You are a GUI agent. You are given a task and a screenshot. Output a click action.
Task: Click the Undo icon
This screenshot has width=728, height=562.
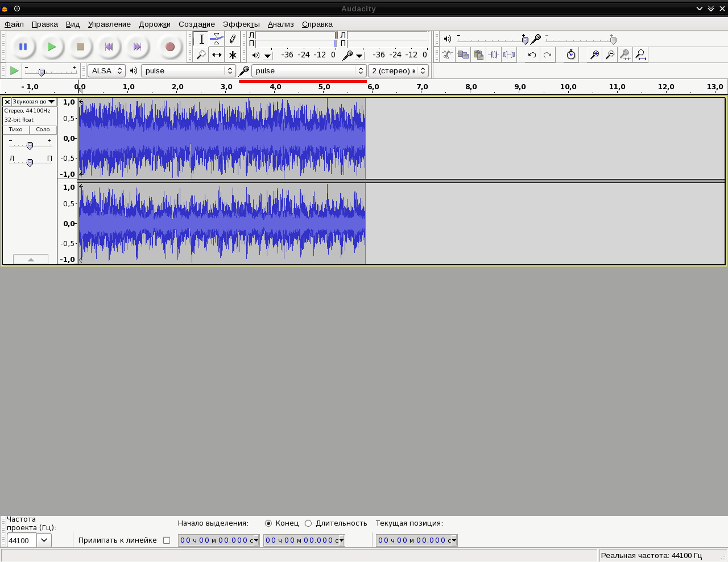532,55
